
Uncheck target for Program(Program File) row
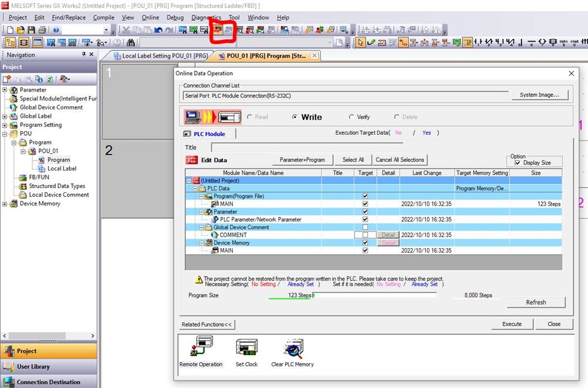click(x=365, y=196)
